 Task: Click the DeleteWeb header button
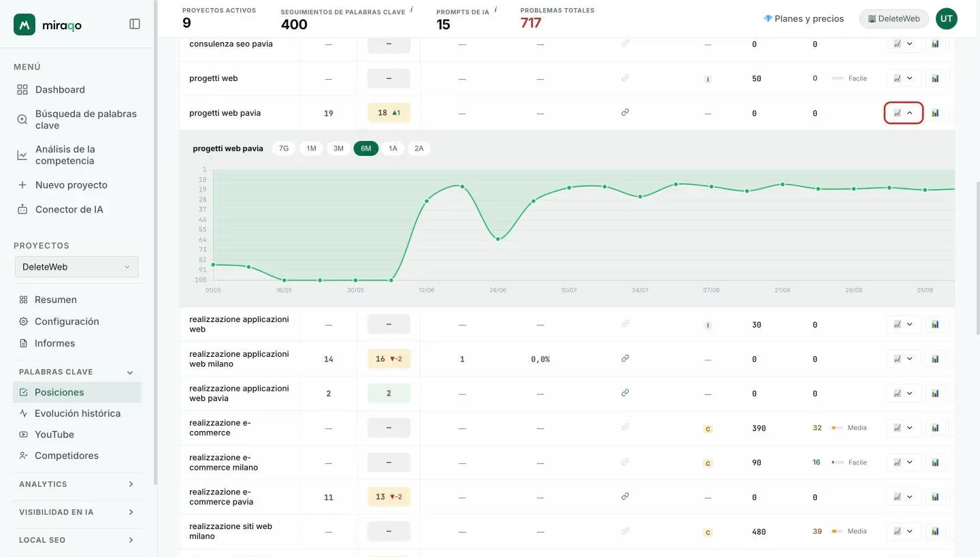(894, 18)
